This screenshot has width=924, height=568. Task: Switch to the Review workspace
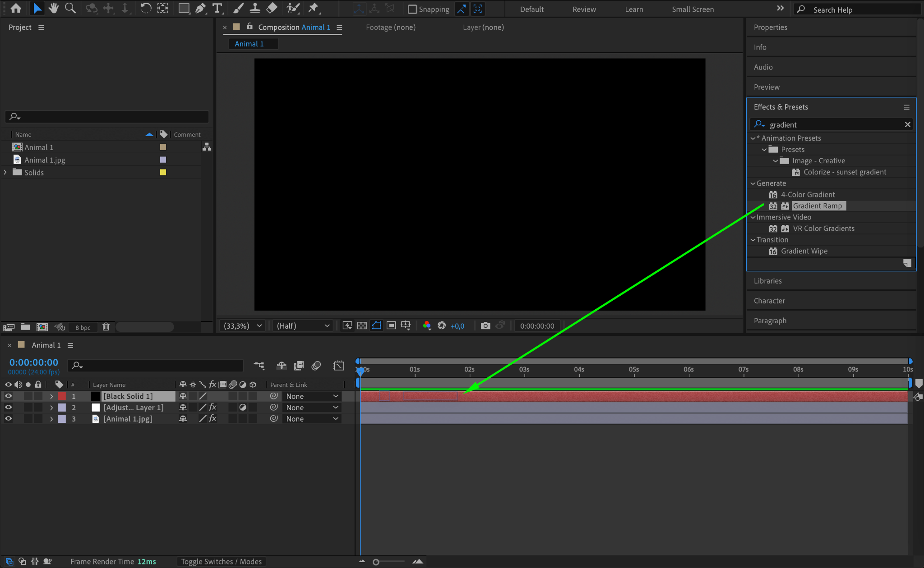point(584,9)
